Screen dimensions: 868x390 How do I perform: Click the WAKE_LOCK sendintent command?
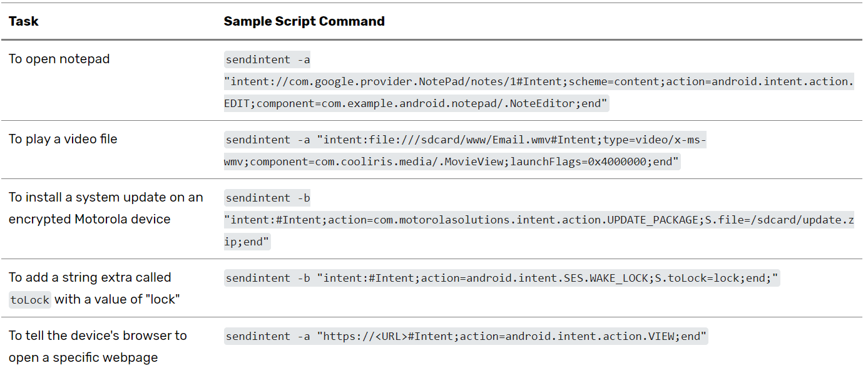502,279
